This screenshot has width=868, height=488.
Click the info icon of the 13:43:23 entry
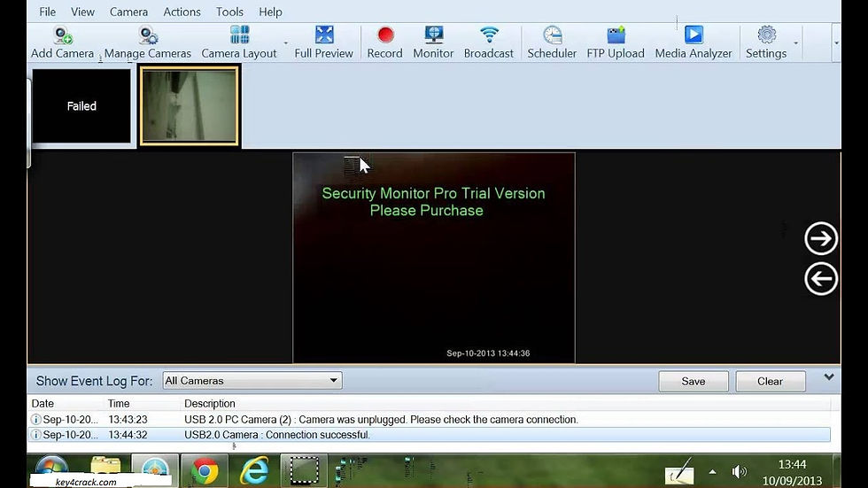click(36, 420)
